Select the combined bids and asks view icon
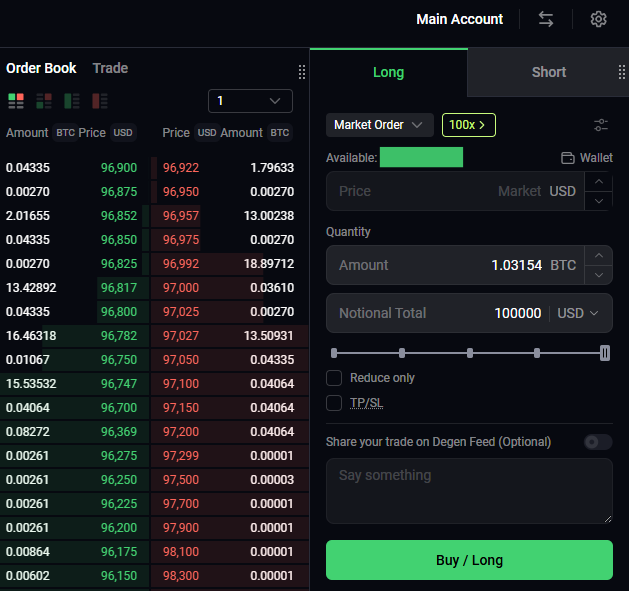 [x=16, y=101]
